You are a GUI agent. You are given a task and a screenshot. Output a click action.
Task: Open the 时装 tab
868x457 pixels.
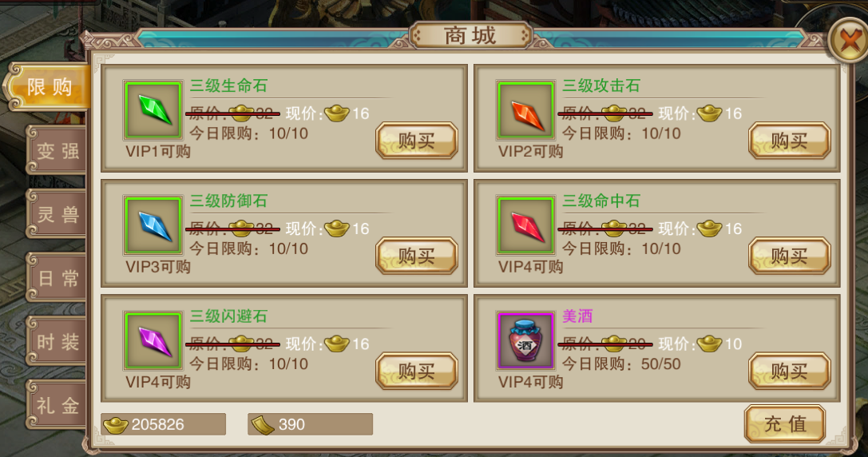[x=57, y=341]
